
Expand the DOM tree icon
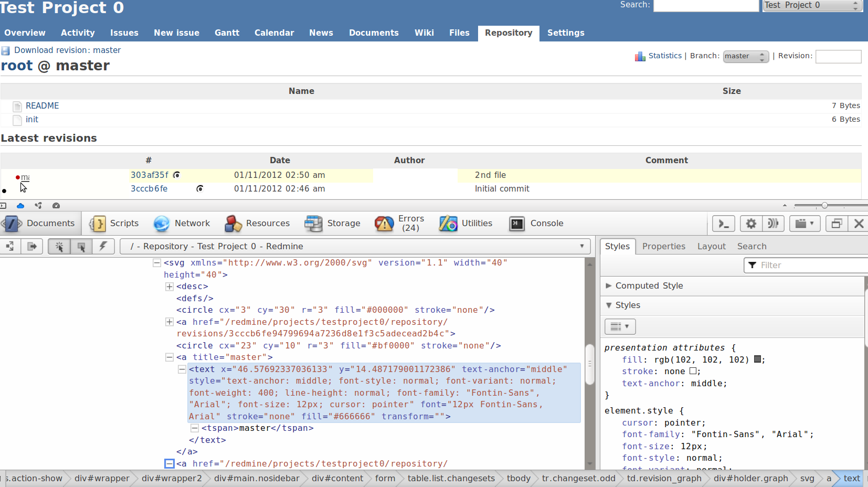(x=10, y=246)
